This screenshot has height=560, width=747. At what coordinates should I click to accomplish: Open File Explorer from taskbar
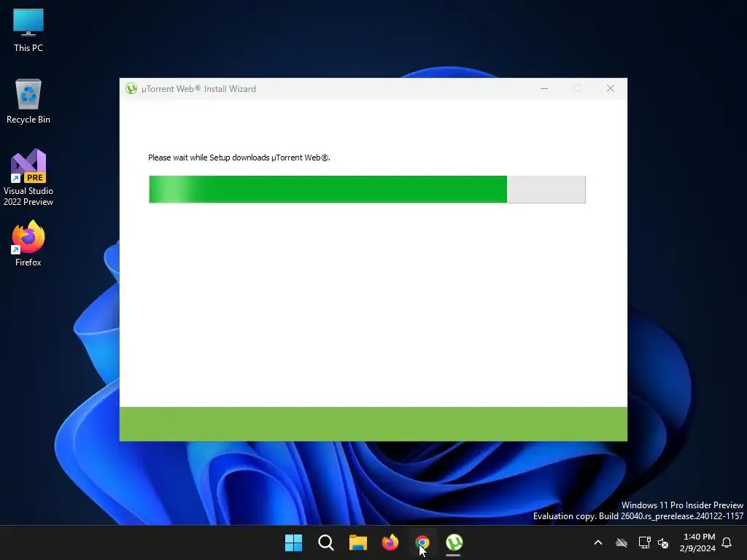(x=357, y=542)
